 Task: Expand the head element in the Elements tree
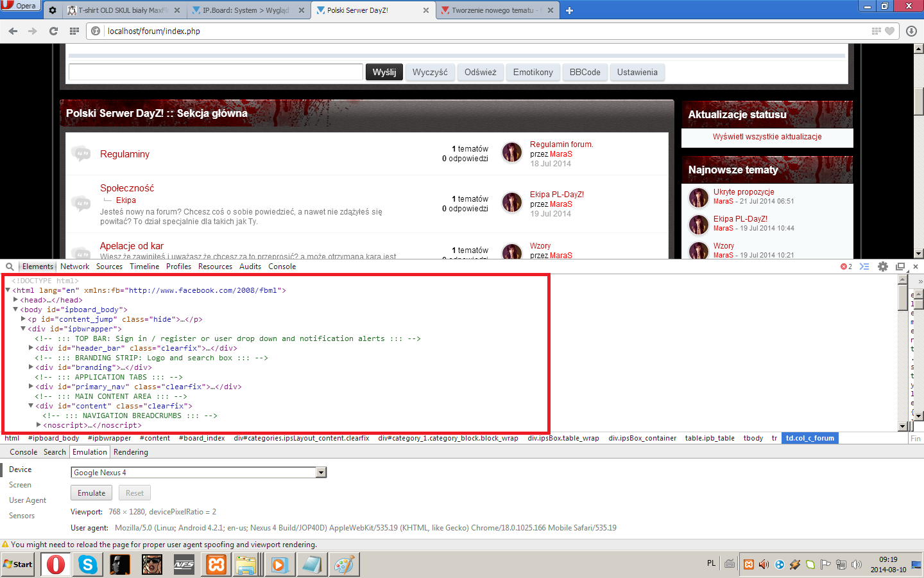point(15,299)
